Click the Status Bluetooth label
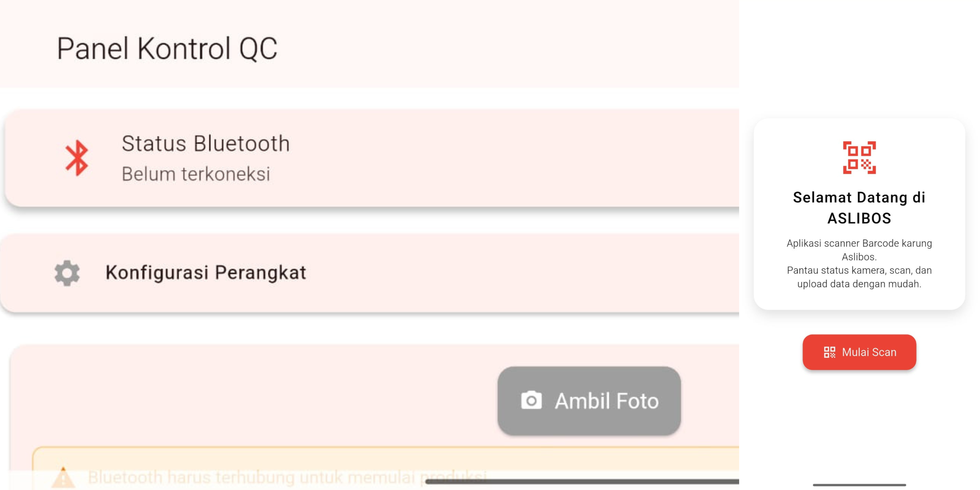The height and width of the screenshot is (490, 980). pos(205,143)
